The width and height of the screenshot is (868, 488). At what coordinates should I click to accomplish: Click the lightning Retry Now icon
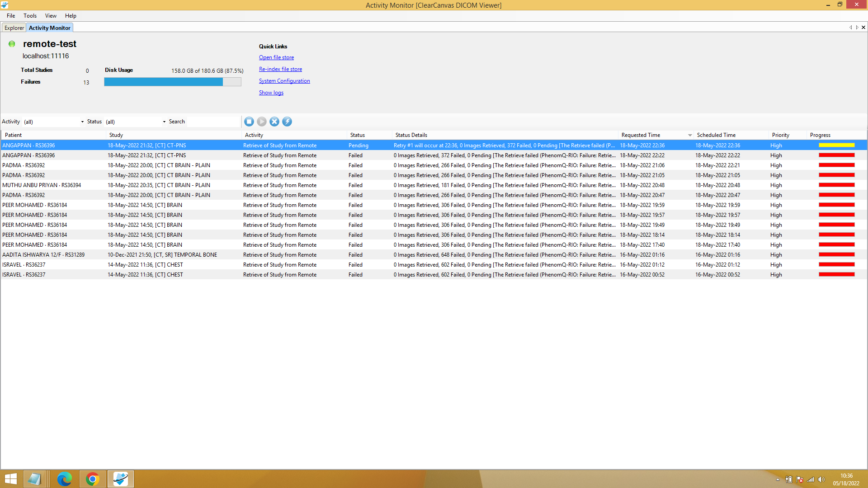click(x=287, y=122)
